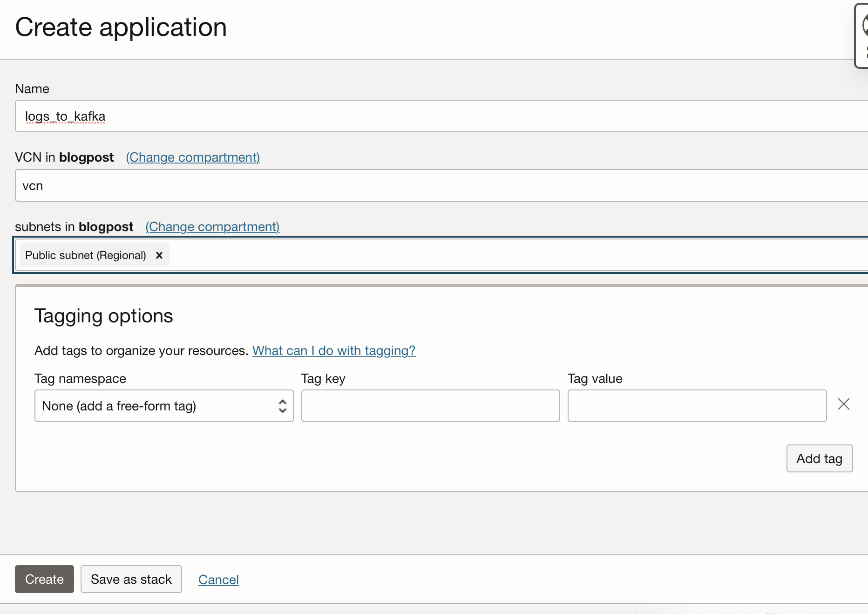Click Change compartment link for VCN
The image size is (868, 614).
[193, 157]
